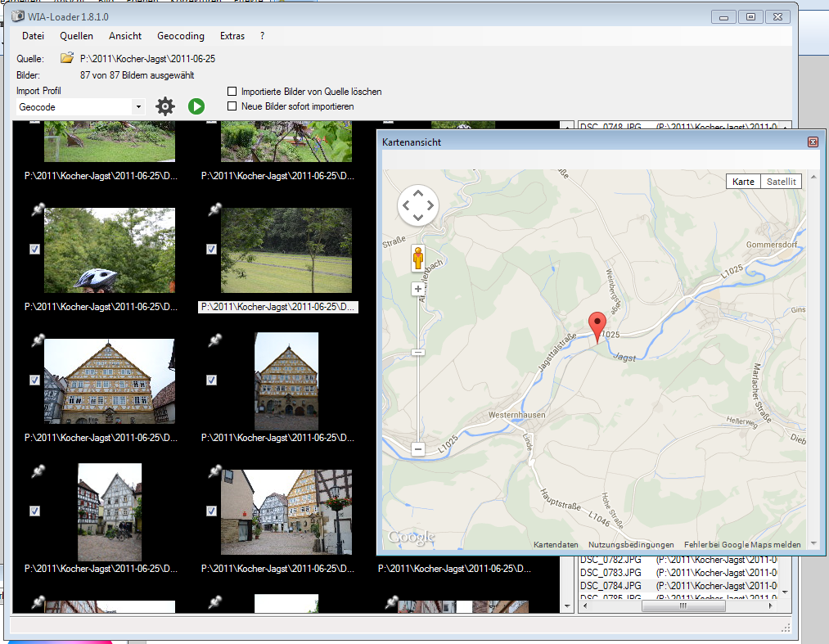Open the source folder icon next to Quelle
Image resolution: width=829 pixels, height=644 pixels.
pos(66,58)
